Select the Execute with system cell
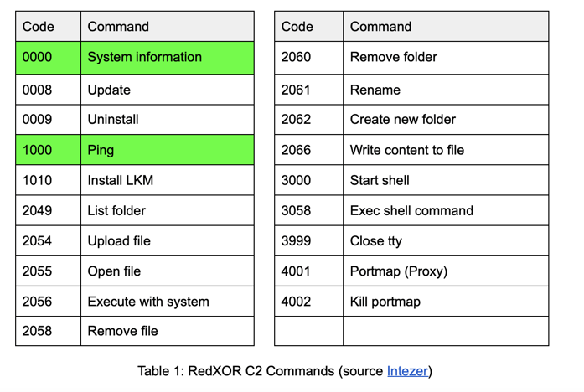 coord(168,302)
